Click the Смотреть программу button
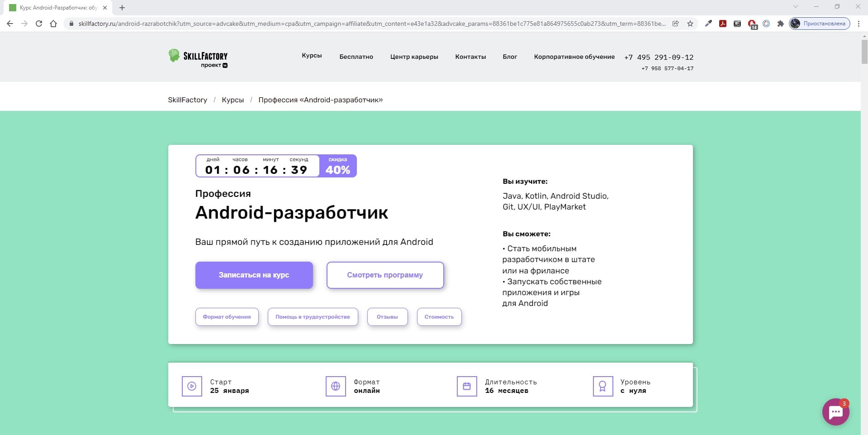The width and height of the screenshot is (868, 435). tap(385, 275)
